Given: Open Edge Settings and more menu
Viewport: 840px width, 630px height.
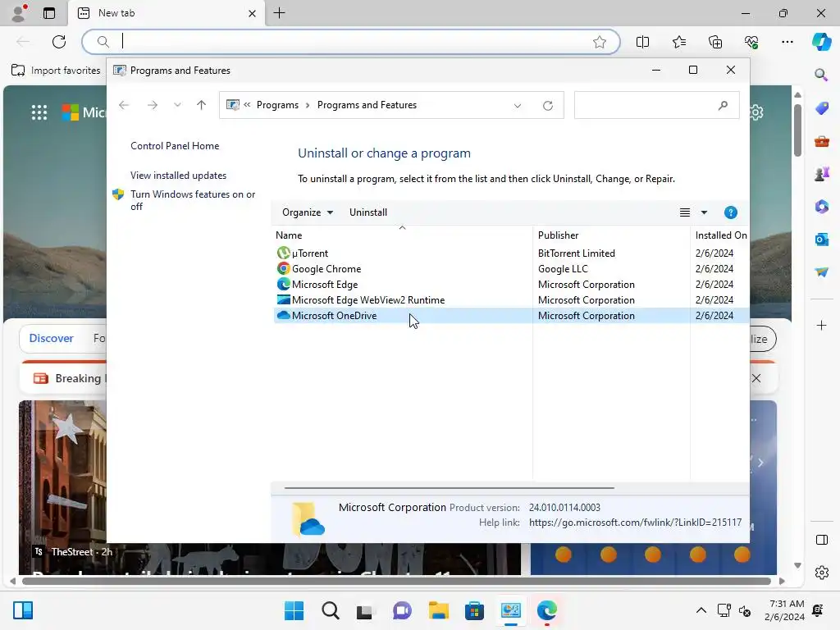Looking at the screenshot, I should (x=787, y=42).
